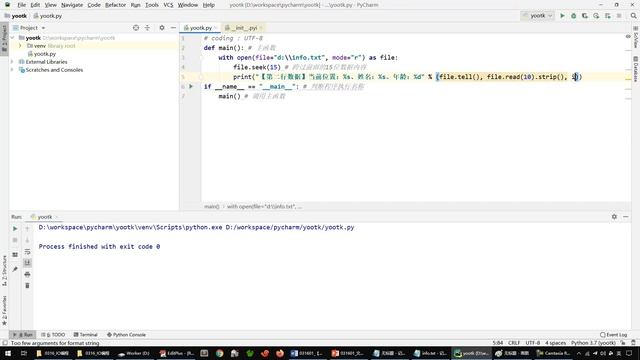Click the 5:84 line column indicator
This screenshot has width=640, height=360.
[x=498, y=343]
